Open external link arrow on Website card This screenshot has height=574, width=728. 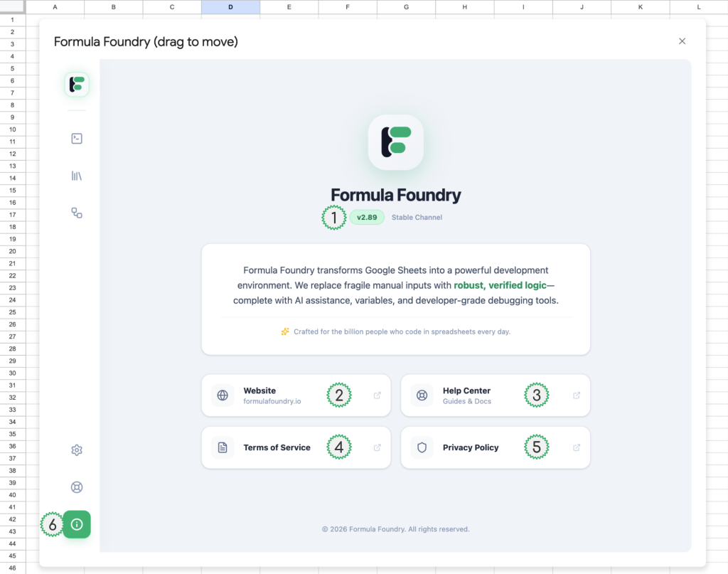point(378,395)
